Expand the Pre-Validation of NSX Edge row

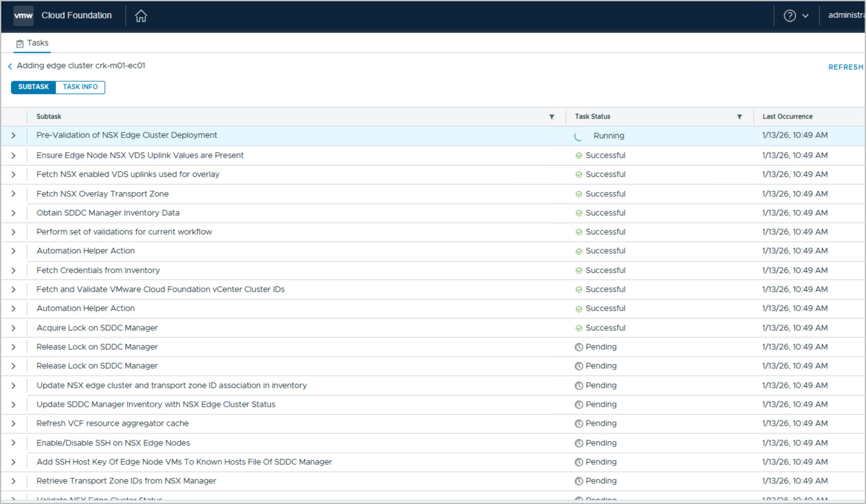coord(13,136)
